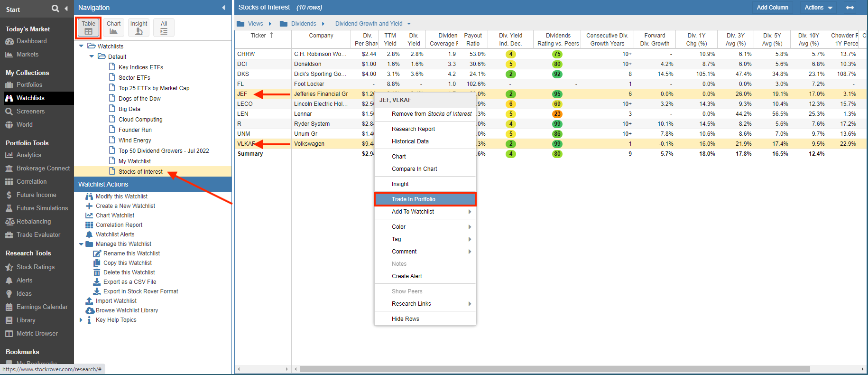Click the Create a New Watchlist plus icon
Viewport: 868px width, 375px height.
tap(89, 206)
